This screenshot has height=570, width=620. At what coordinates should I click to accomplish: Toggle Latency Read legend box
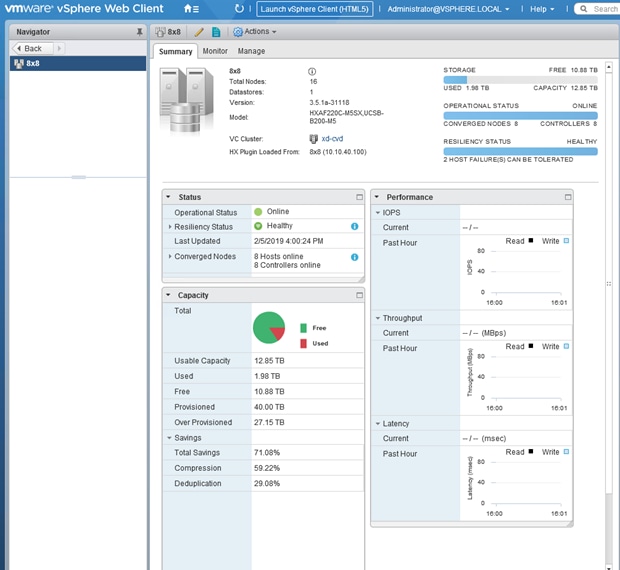click(531, 451)
